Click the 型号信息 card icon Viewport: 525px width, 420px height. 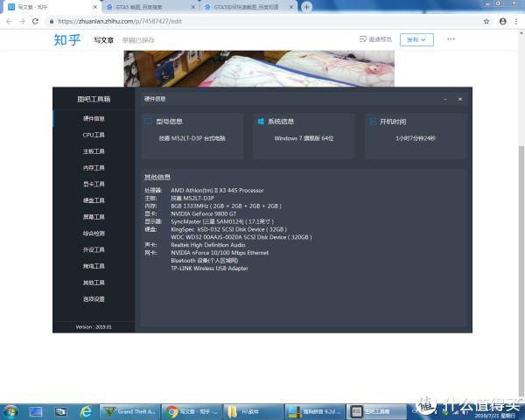click(148, 122)
